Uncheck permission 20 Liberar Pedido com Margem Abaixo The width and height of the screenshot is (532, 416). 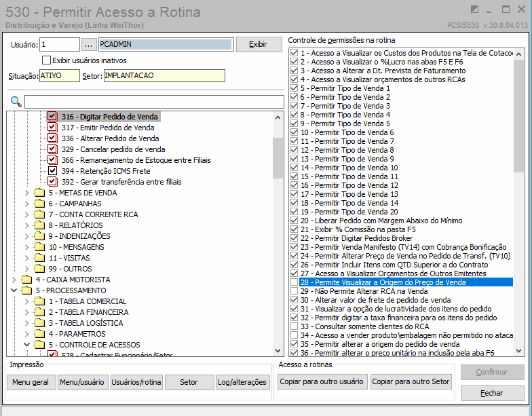[294, 221]
